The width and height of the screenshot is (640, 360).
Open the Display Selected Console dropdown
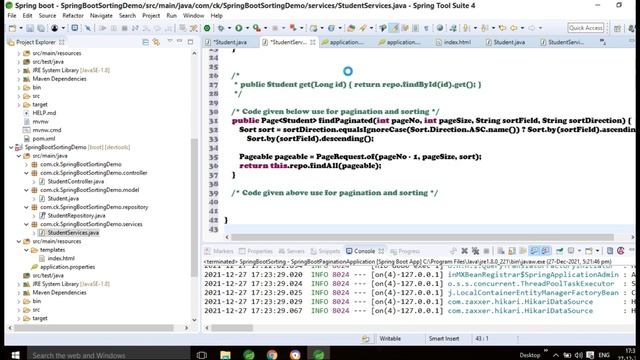pyautogui.click(x=579, y=251)
